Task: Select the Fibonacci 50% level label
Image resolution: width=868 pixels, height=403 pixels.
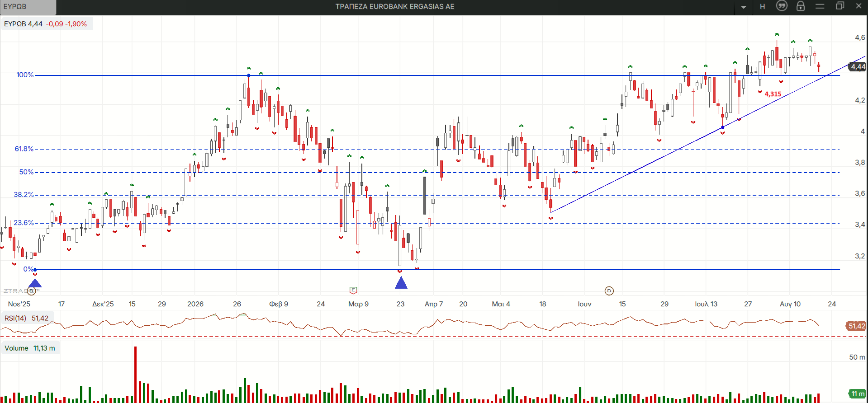Action: [x=26, y=172]
